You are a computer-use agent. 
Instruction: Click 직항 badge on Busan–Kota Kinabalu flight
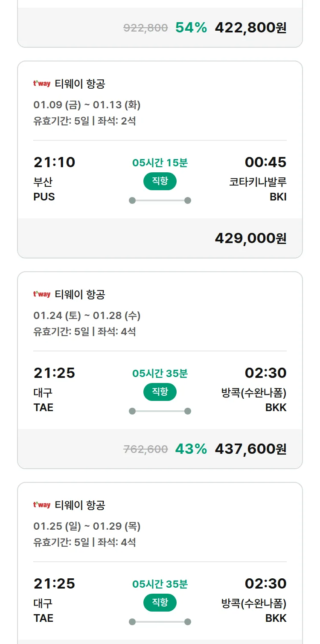(x=160, y=181)
